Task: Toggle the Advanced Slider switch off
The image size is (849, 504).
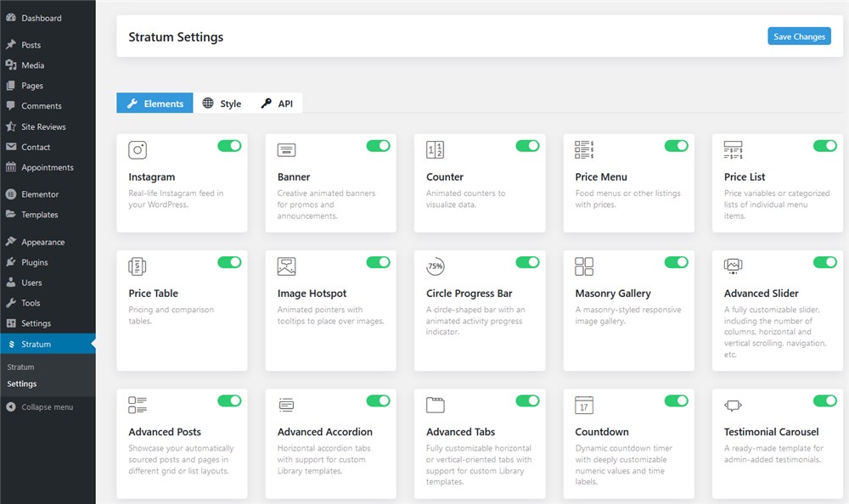Action: pos(825,262)
